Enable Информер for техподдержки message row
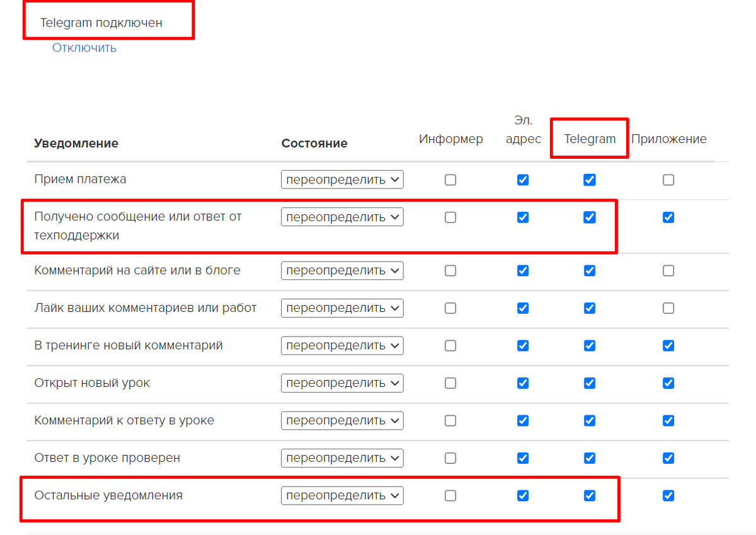This screenshot has height=535, width=756. pos(450,217)
